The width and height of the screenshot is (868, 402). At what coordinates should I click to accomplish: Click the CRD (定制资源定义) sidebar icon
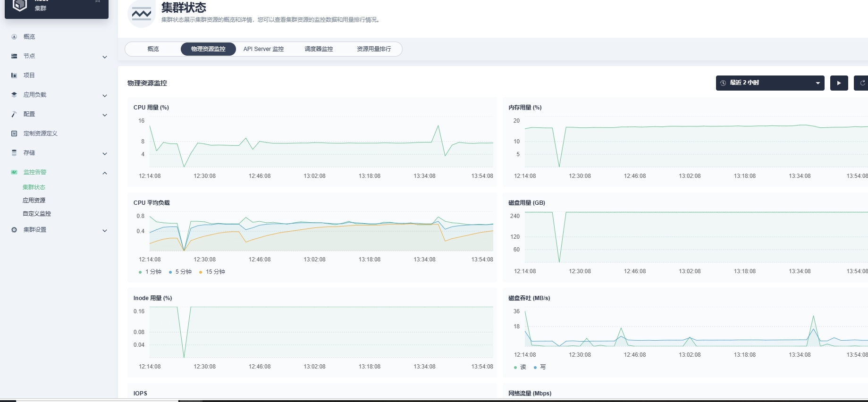[x=14, y=134]
